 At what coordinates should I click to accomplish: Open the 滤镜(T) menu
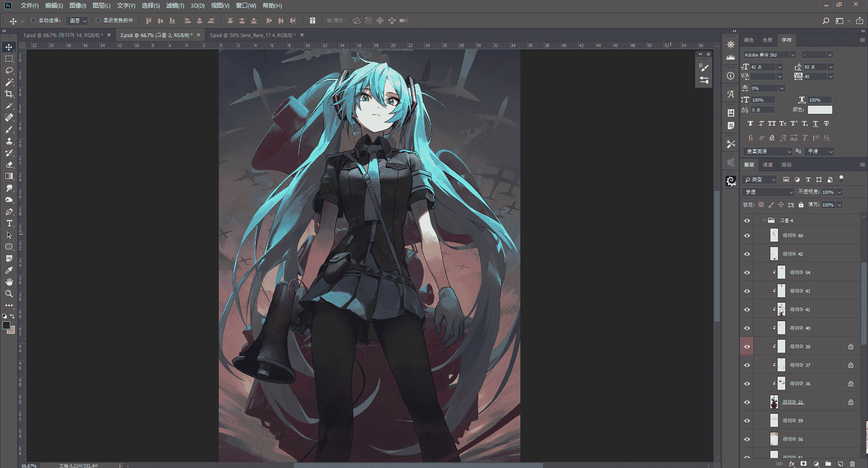click(175, 5)
